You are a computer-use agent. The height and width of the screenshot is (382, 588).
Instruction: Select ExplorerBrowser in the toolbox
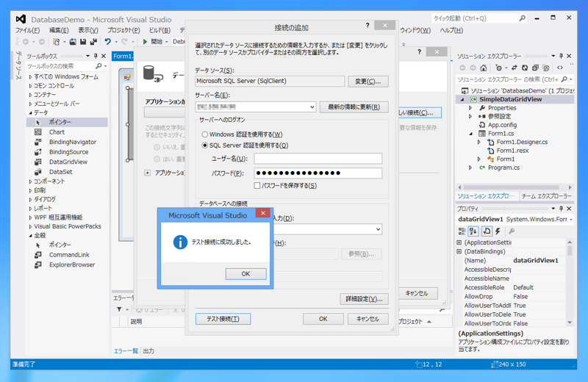pyautogui.click(x=71, y=264)
